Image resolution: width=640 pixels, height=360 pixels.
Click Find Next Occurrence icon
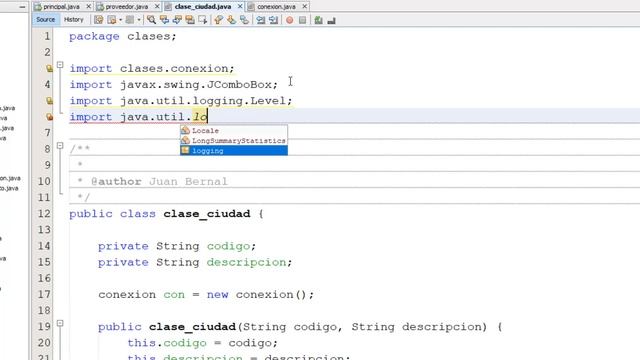[x=177, y=20]
